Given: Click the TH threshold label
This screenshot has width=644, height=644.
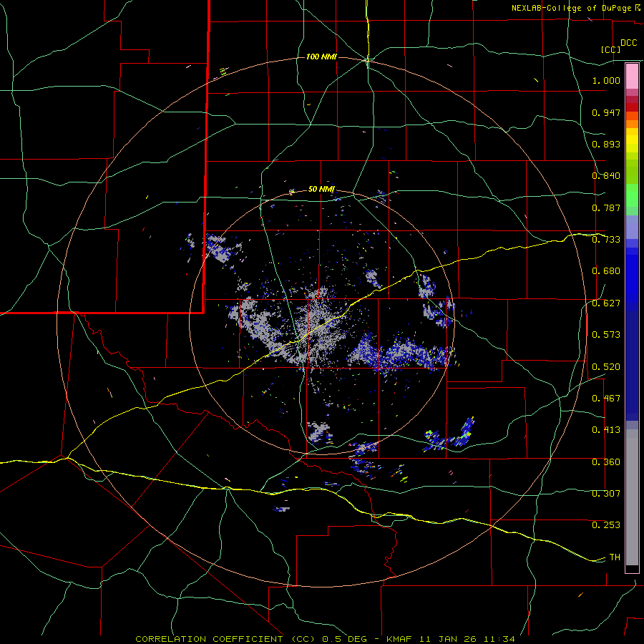Looking at the screenshot, I should tap(615, 557).
